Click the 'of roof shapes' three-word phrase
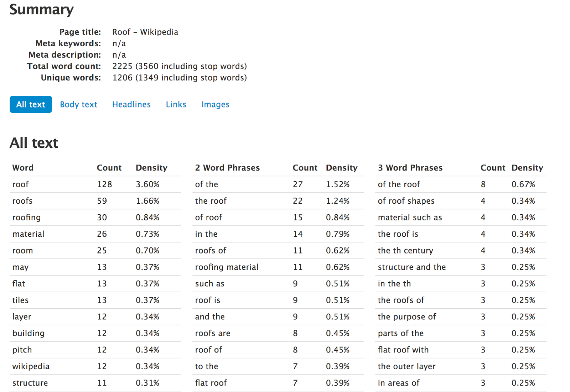 point(406,201)
